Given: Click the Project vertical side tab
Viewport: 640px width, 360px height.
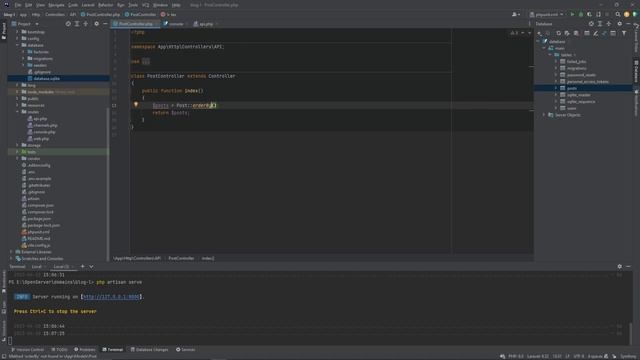Looking at the screenshot, I should click(4, 31).
